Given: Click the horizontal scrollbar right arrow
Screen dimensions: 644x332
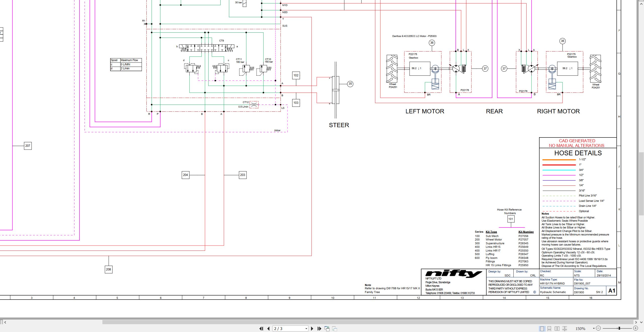Looking at the screenshot, I should pyautogui.click(x=636, y=322).
